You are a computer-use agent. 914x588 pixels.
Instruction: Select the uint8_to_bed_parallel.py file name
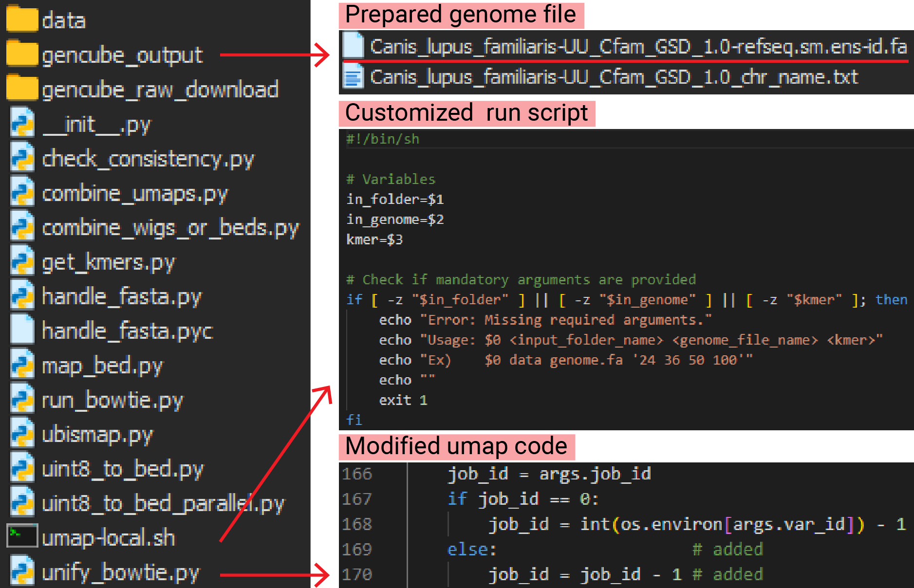163,504
